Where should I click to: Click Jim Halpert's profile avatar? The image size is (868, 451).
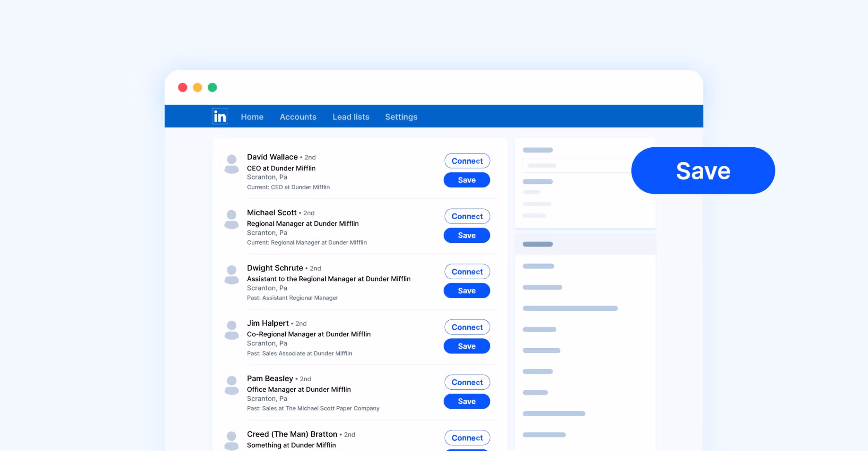pyautogui.click(x=231, y=330)
